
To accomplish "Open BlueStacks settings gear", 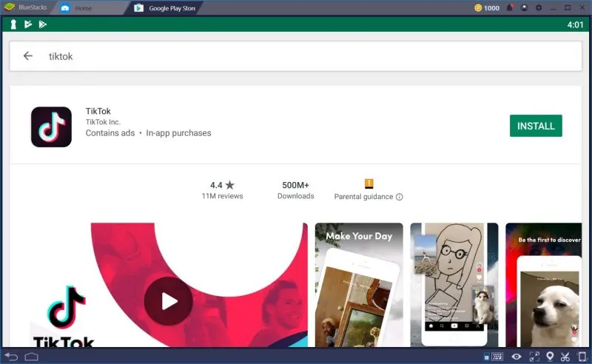I will 539,7.
